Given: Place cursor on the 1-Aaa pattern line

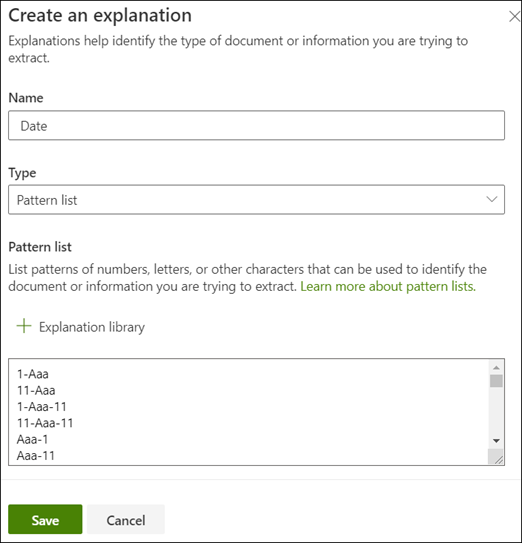Looking at the screenshot, I should (33, 374).
